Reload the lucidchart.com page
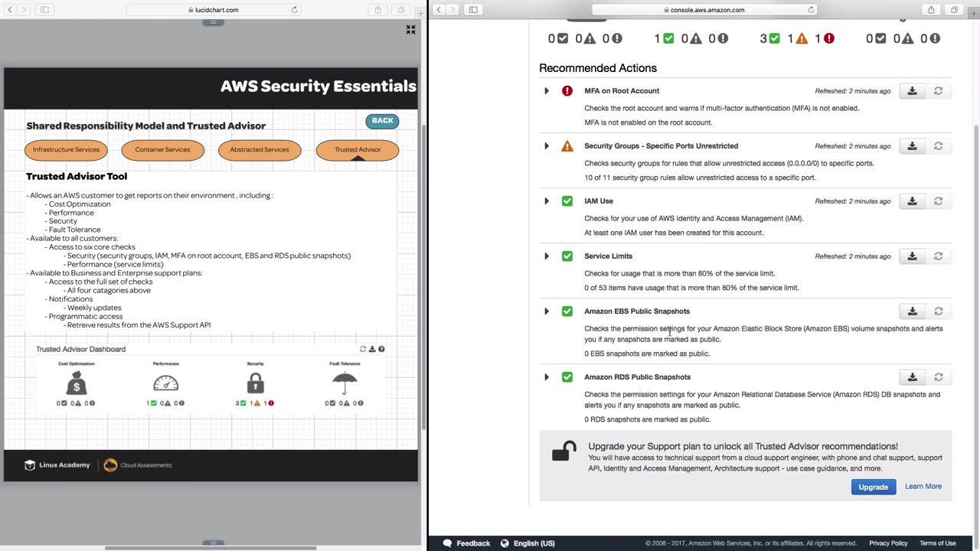Screen dimensions: 980x551 pos(295,10)
